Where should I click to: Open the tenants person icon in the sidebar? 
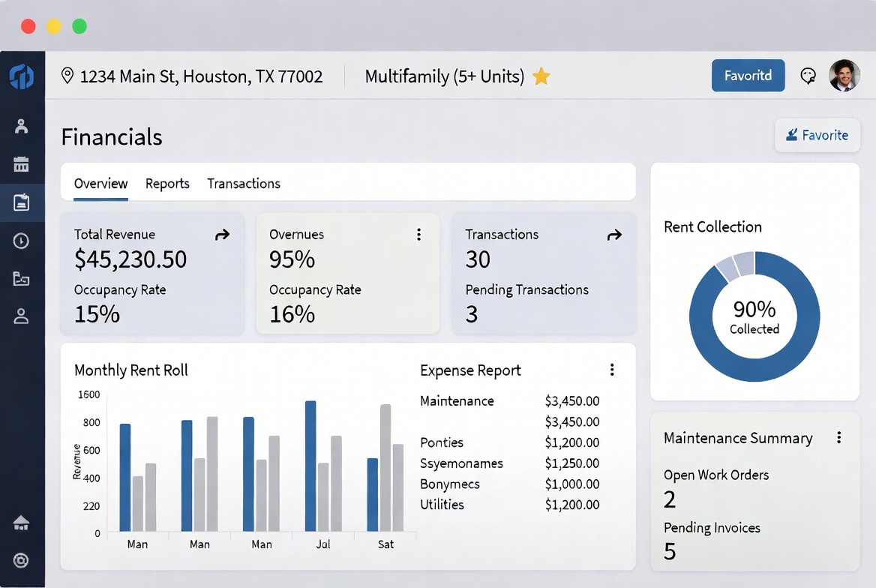[21, 126]
